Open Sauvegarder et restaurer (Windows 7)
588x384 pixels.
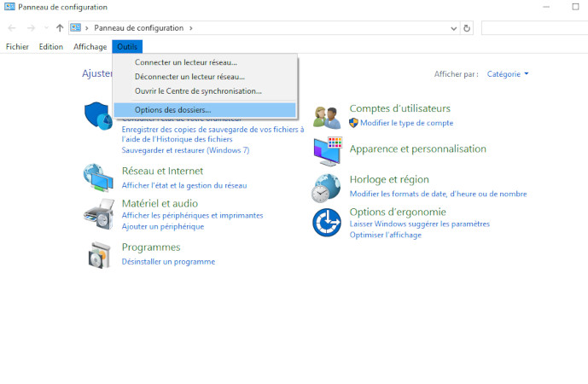point(185,150)
